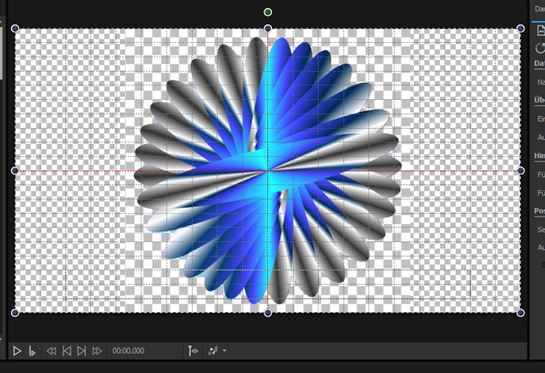Select the bottom-right corner selection handle

click(521, 313)
